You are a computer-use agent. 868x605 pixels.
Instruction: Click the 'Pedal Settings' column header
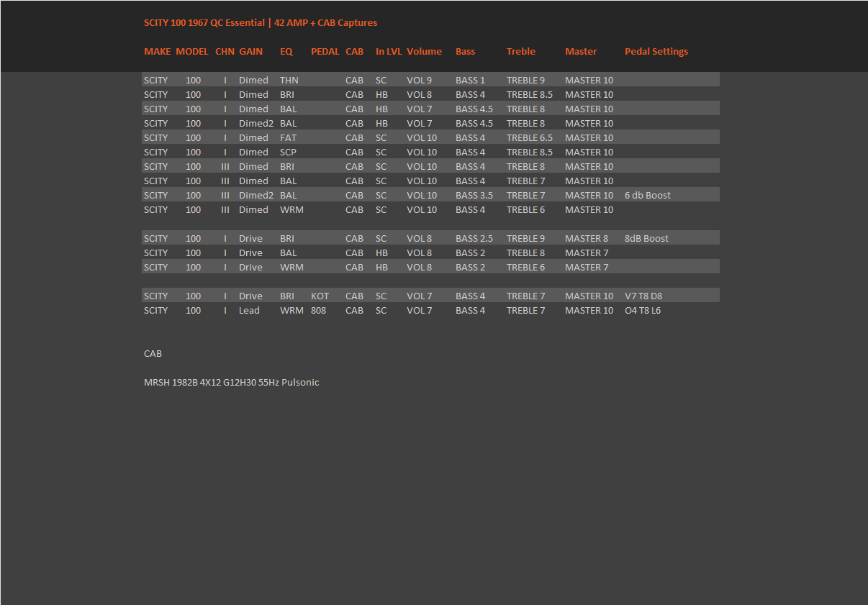tap(656, 51)
